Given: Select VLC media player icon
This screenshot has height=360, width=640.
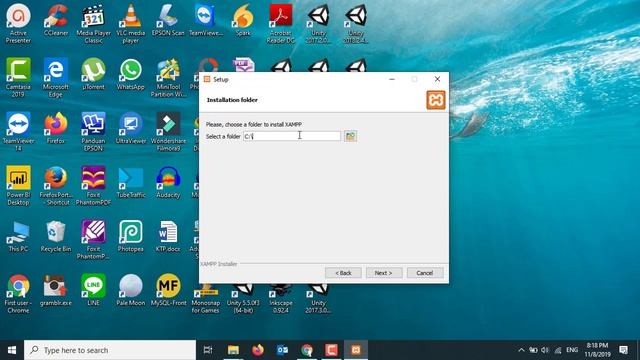Looking at the screenshot, I should click(x=131, y=24).
